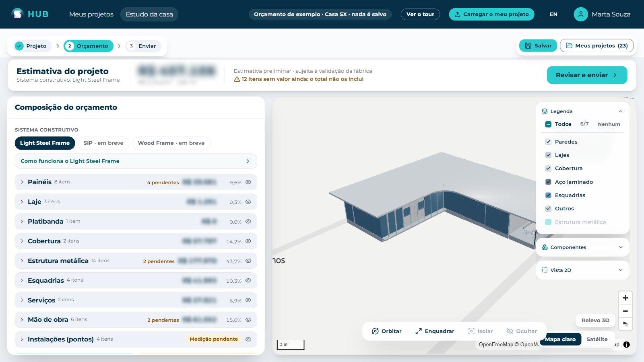Select the Estudo da casa nav tab
Viewport: 644px width, 362px height.
pos(149,14)
